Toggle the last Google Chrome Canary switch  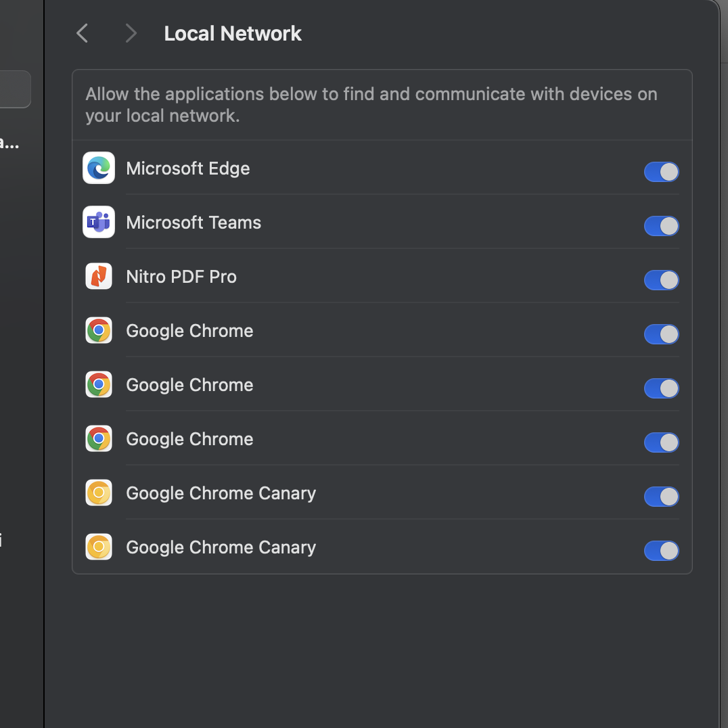pos(661,551)
